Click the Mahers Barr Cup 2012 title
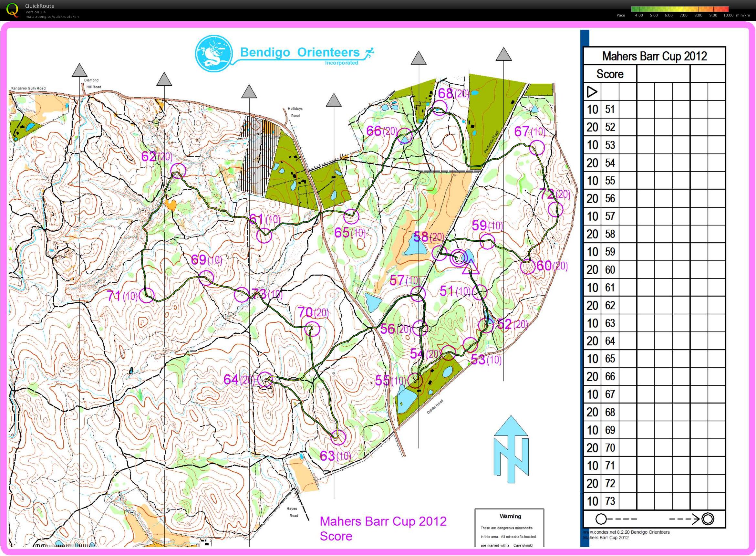The height and width of the screenshot is (556, 756). [655, 56]
